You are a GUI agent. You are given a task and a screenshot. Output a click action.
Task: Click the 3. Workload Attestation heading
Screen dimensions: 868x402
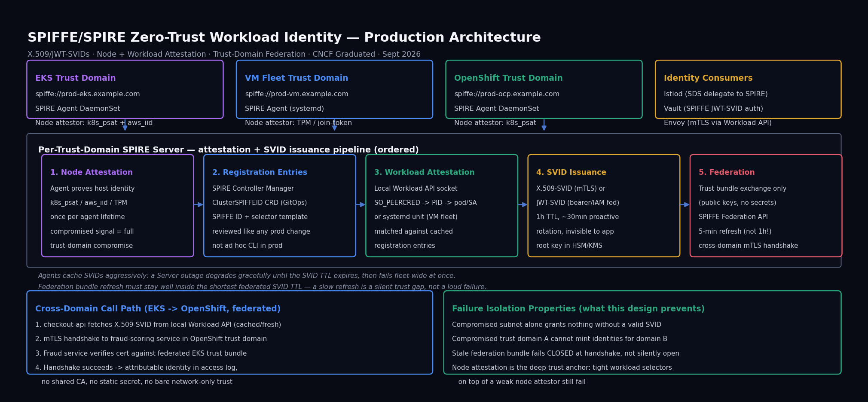point(424,172)
